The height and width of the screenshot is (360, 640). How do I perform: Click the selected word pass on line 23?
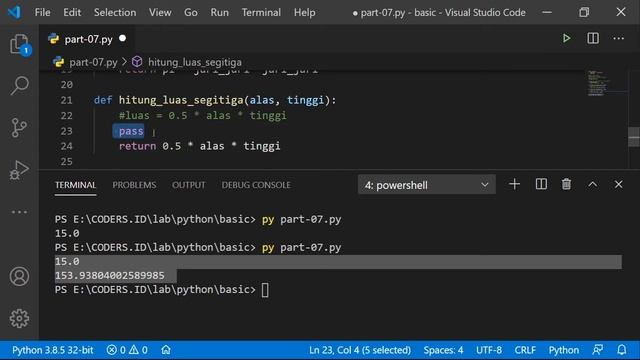point(131,131)
